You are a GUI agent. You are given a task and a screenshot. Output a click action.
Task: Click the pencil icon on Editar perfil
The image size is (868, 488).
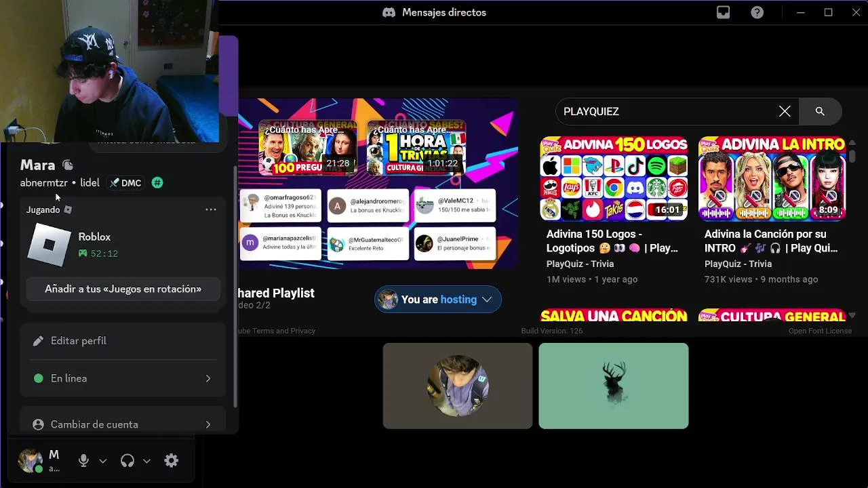pyautogui.click(x=38, y=341)
